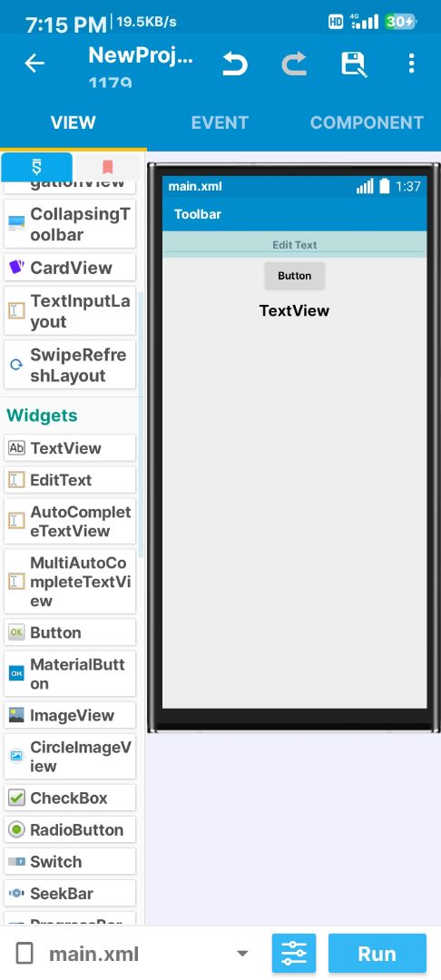The image size is (441, 980).
Task: Switch to the COMPONENT tab
Action: 367,122
